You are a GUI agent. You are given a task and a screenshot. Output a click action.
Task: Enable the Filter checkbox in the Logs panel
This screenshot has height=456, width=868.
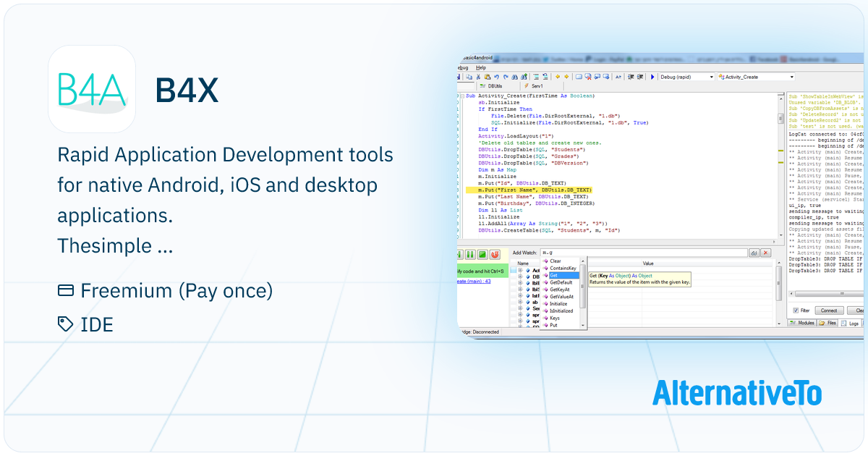click(x=796, y=311)
